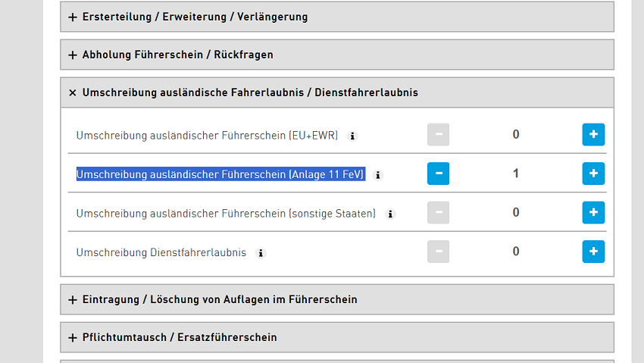Click info icon next to EU+EWR Umschreibung
Viewport: 644px width, 363px height.
(x=352, y=136)
